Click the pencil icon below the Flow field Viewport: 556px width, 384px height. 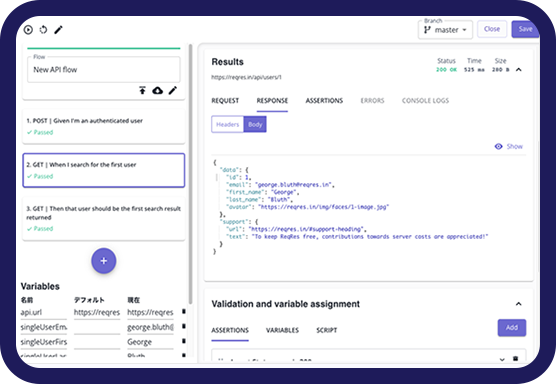[173, 90]
